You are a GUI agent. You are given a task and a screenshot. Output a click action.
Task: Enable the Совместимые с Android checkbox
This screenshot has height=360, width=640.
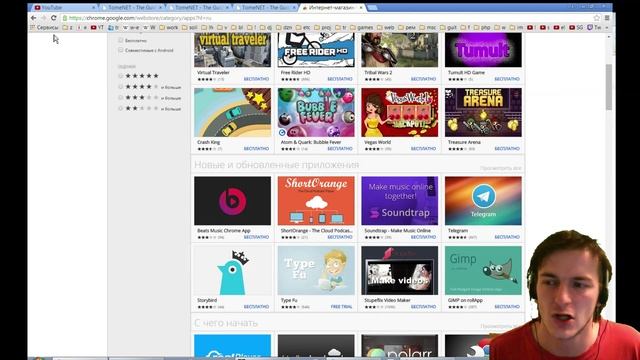[120, 50]
